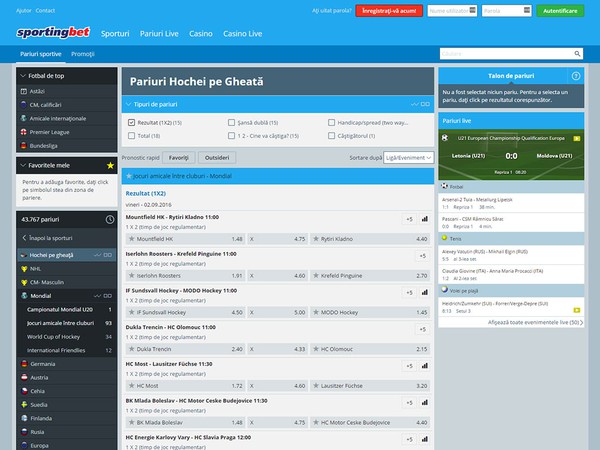Click the NHL trophy icon
The image size is (600, 450).
click(x=24, y=269)
